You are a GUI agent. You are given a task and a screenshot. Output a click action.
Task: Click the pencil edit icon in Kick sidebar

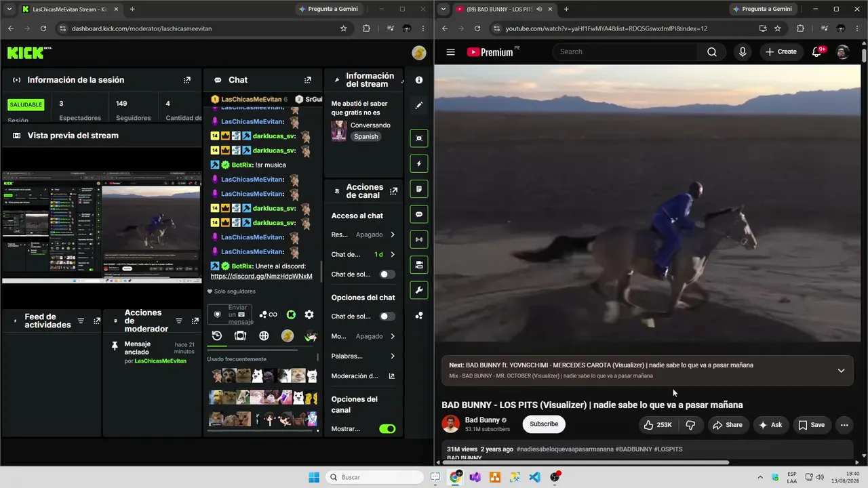coord(419,106)
